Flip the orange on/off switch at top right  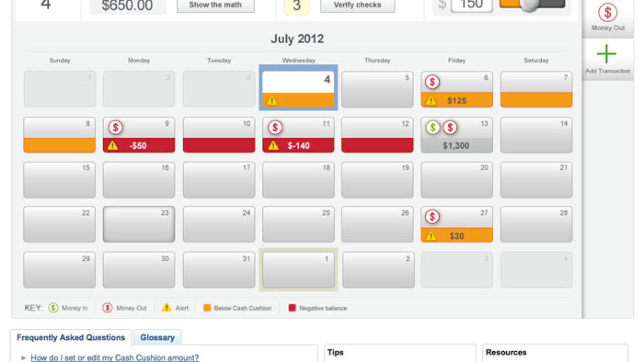click(531, 5)
